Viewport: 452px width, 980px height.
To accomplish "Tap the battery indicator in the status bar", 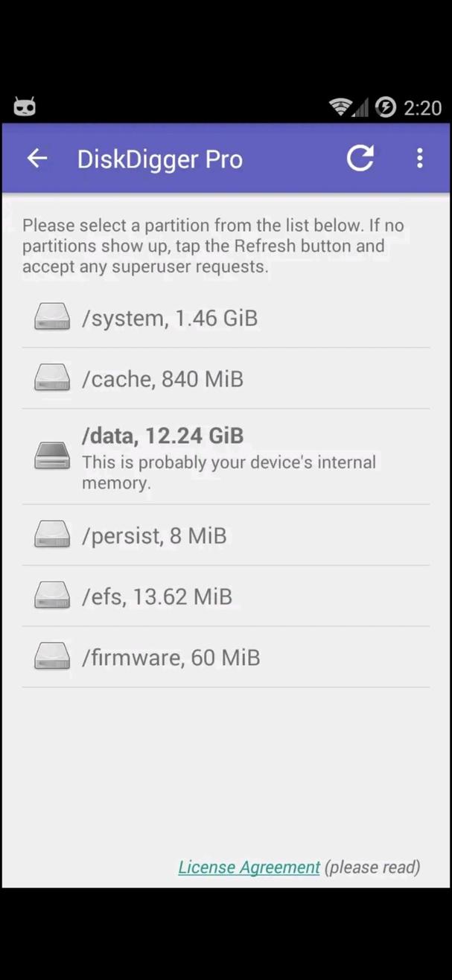I will tap(385, 106).
